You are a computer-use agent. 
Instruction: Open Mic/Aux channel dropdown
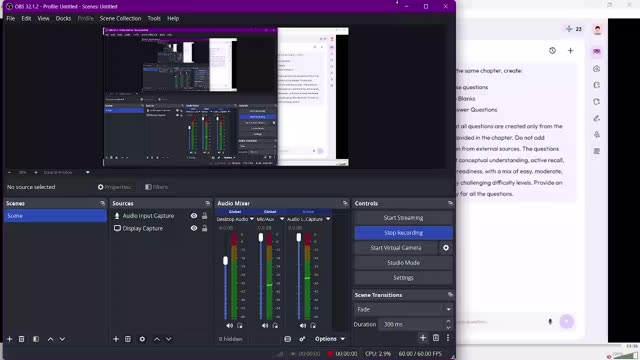(282, 219)
